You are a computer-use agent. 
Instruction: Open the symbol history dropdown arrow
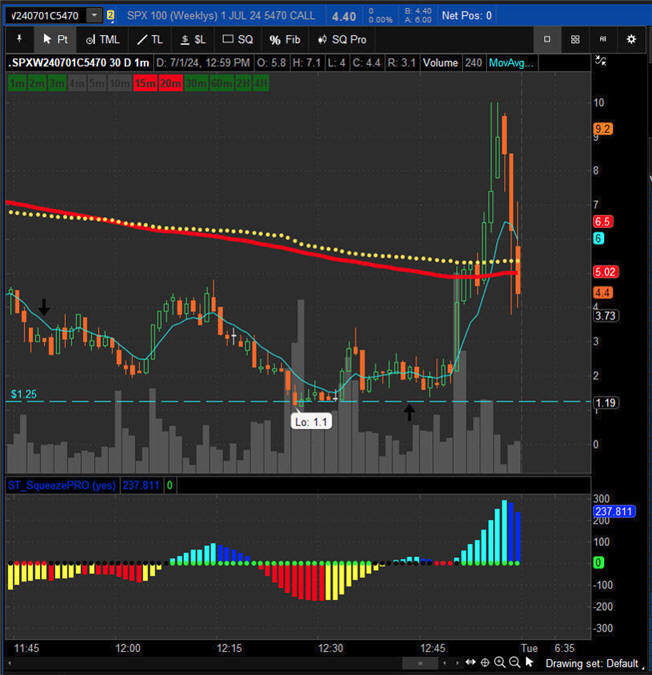click(x=94, y=16)
